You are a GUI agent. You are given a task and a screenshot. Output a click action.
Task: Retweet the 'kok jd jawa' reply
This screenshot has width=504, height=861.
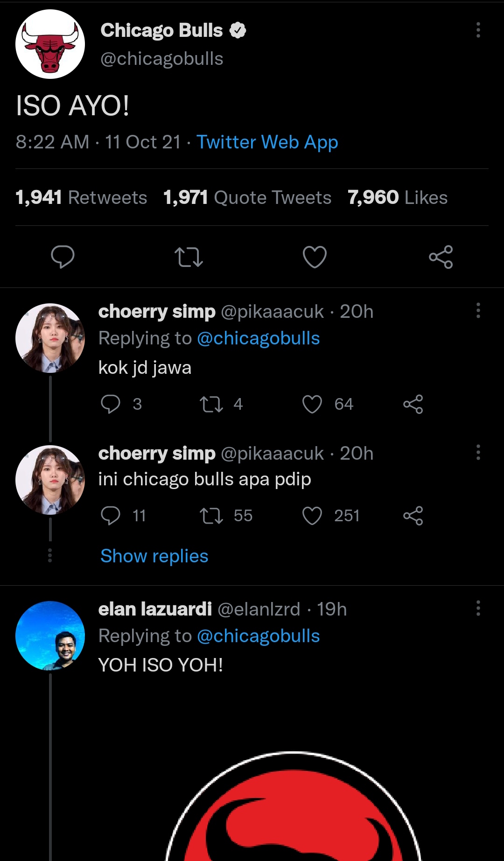pyautogui.click(x=211, y=404)
